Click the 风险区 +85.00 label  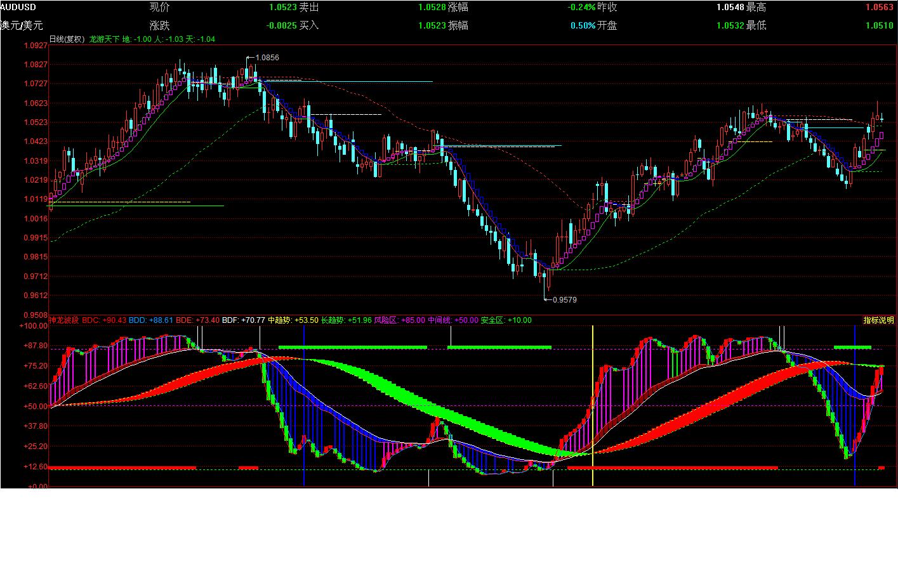coord(400,320)
